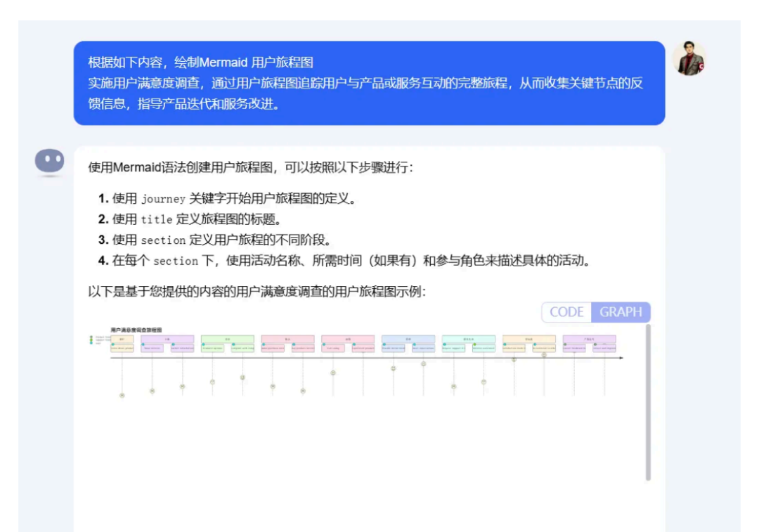Screen dimensions: 759x532
Task: Click a purple section box in the journey diagram
Action: pyautogui.click(x=166, y=338)
